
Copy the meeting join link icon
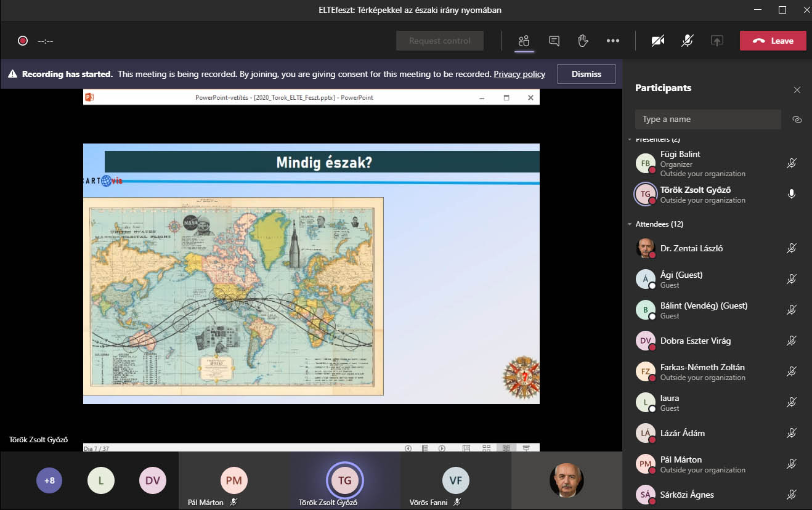coord(797,119)
